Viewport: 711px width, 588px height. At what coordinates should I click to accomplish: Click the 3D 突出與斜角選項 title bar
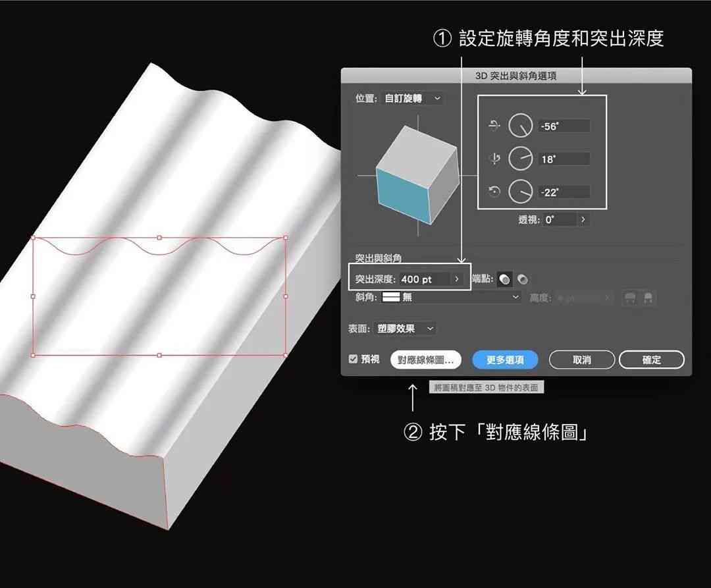coord(516,76)
